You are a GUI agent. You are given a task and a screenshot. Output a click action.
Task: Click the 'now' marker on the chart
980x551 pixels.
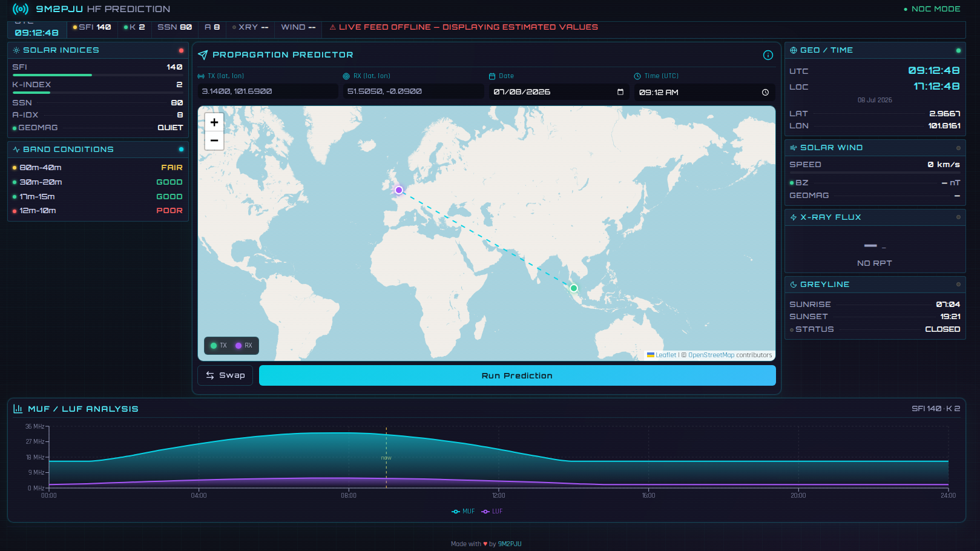(x=386, y=458)
